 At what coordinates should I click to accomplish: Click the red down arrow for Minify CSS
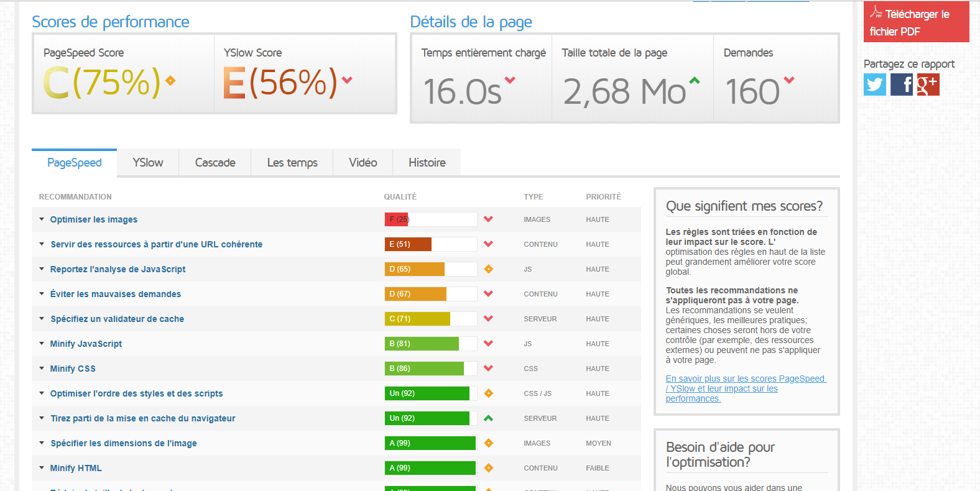488,369
